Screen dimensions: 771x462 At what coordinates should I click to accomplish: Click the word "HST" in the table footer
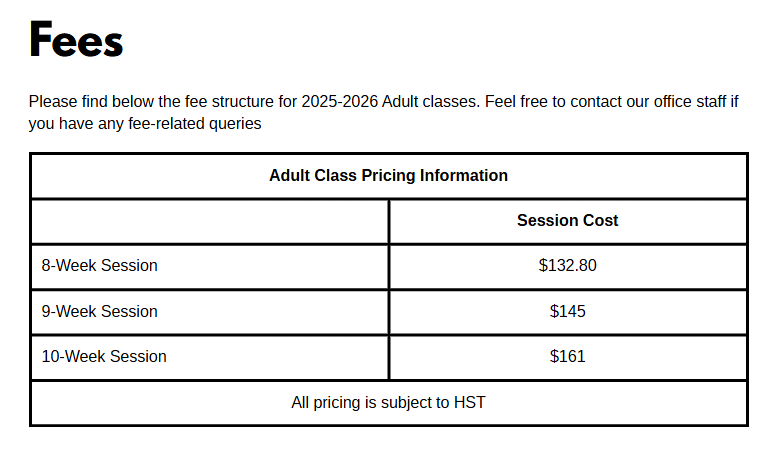[x=470, y=403]
